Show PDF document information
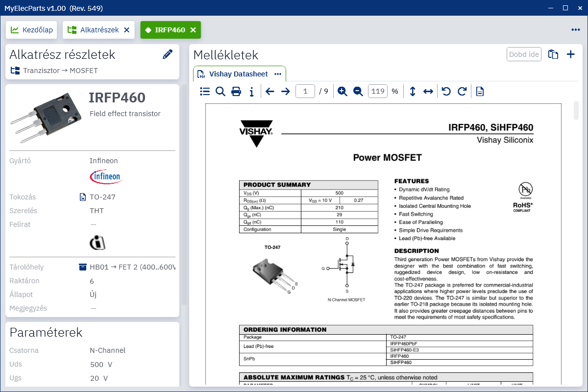This screenshot has width=588, height=392. click(251, 91)
